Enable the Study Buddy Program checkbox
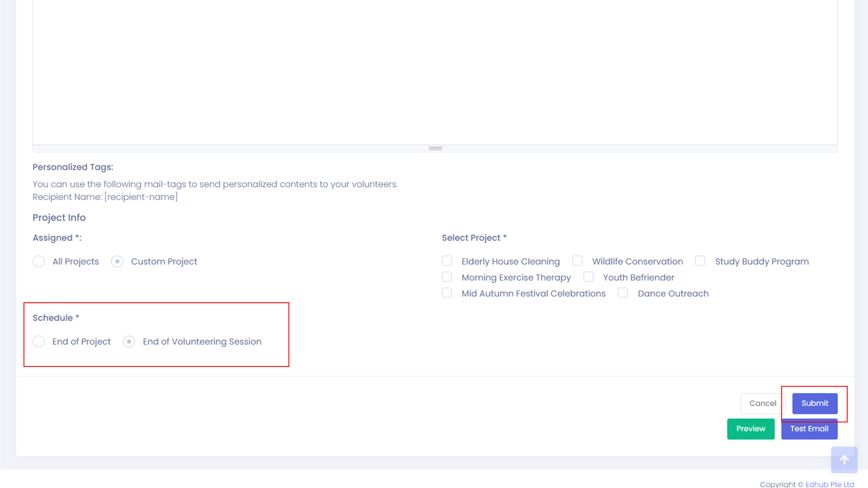The height and width of the screenshot is (488, 868). click(x=700, y=261)
